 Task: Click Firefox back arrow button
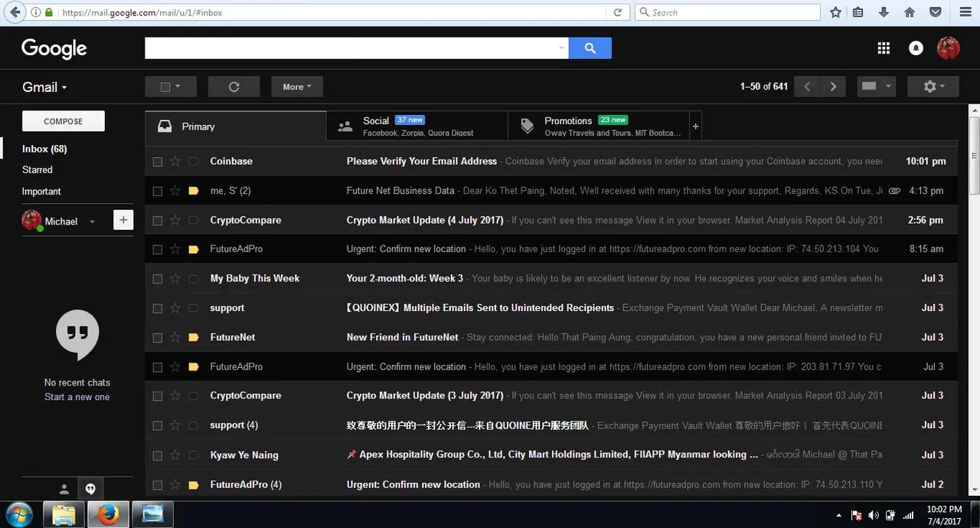(x=15, y=12)
